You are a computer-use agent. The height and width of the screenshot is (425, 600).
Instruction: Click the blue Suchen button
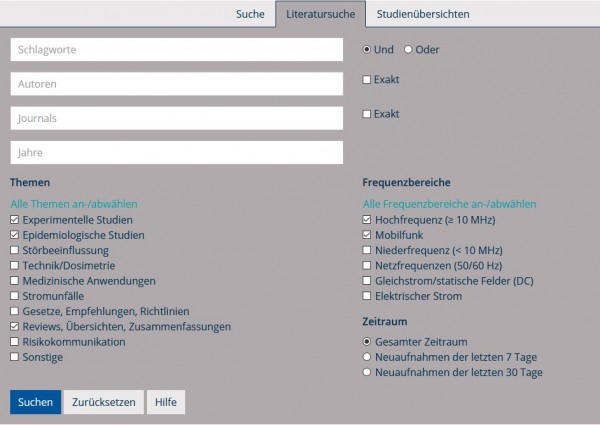click(x=36, y=402)
